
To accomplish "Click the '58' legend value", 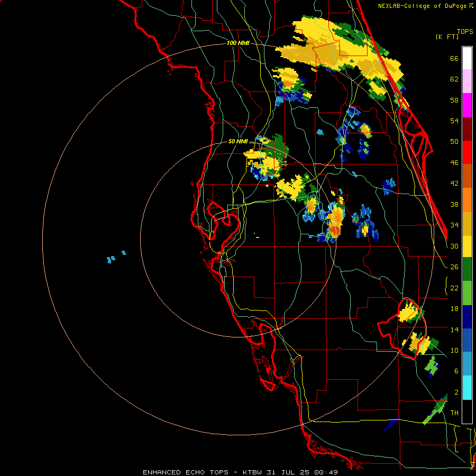I will 454,100.
